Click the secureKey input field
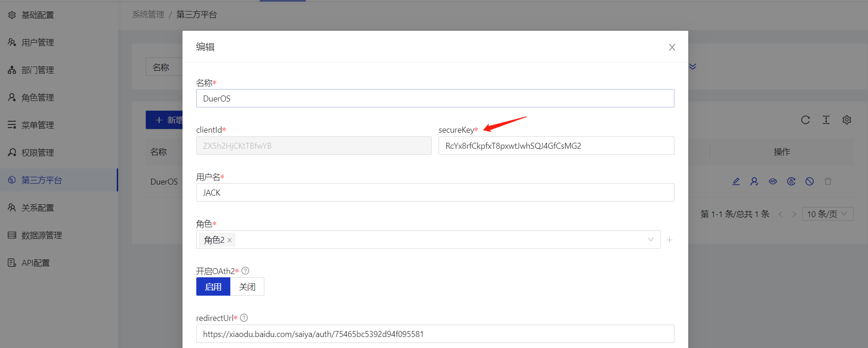 pos(556,146)
